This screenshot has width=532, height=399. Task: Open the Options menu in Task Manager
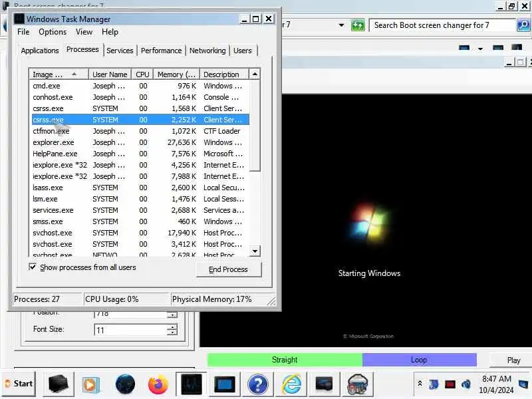53,32
